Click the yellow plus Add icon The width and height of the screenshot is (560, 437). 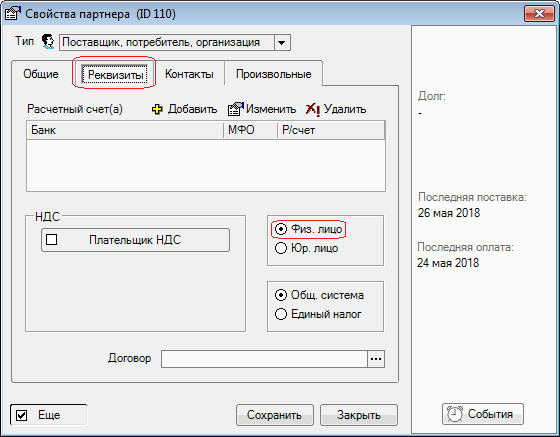coord(157,109)
